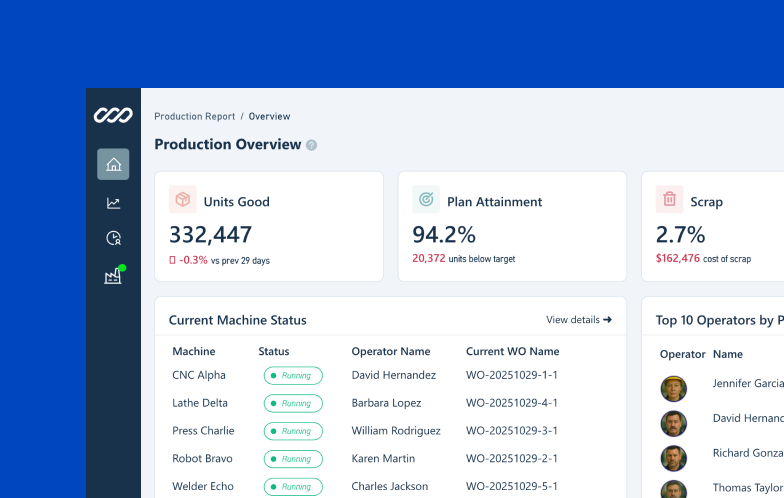Image resolution: width=784 pixels, height=498 pixels.
Task: Click View details in Machine Status
Action: [x=579, y=320]
